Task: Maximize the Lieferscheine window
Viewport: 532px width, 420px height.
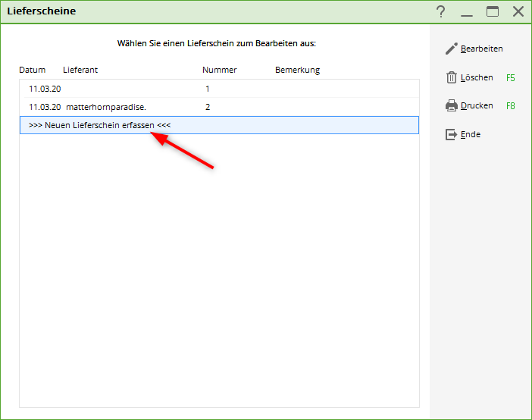Action: tap(493, 11)
